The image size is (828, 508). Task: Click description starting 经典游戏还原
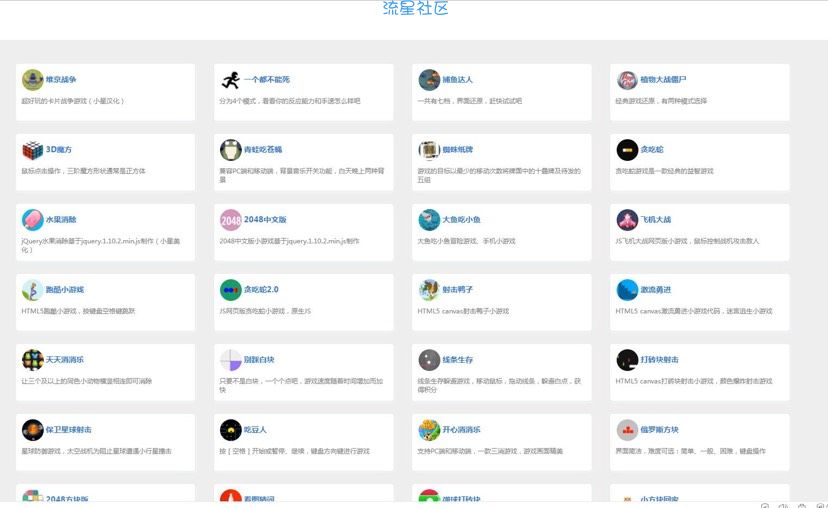(x=661, y=101)
